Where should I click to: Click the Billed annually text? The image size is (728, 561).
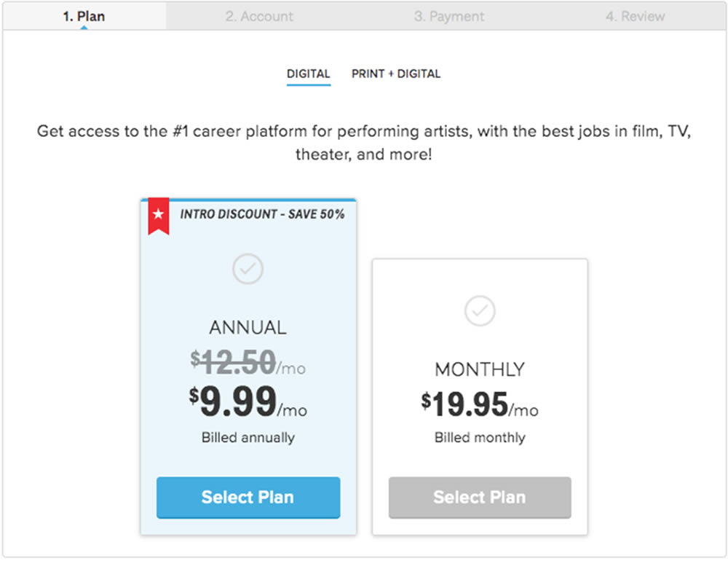[248, 438]
